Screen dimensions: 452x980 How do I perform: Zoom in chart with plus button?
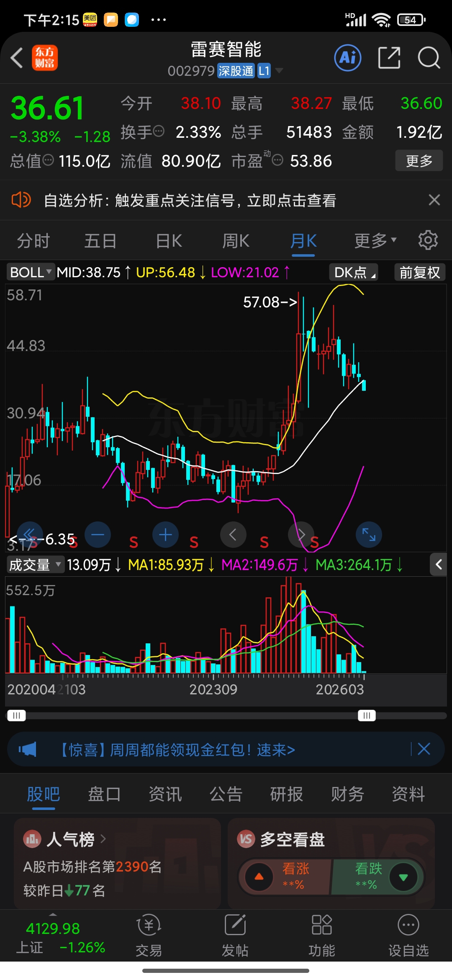165,535
